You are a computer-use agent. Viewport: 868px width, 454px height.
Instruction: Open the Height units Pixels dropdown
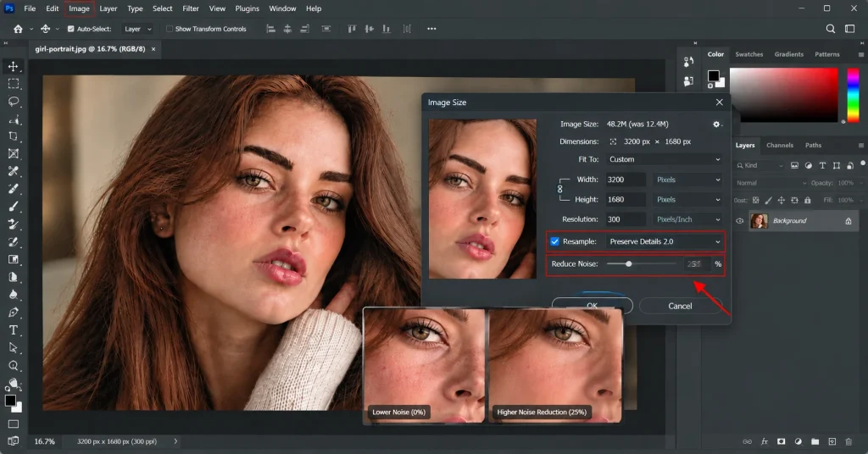coord(688,200)
